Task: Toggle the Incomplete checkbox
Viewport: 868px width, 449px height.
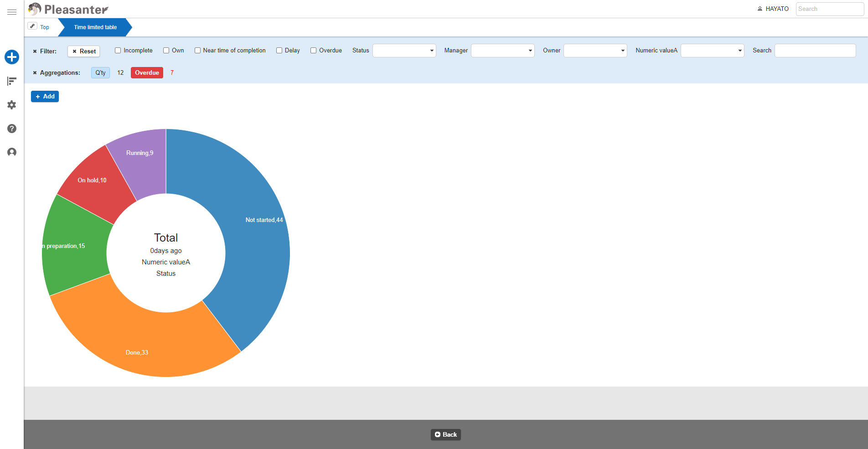Action: point(118,51)
